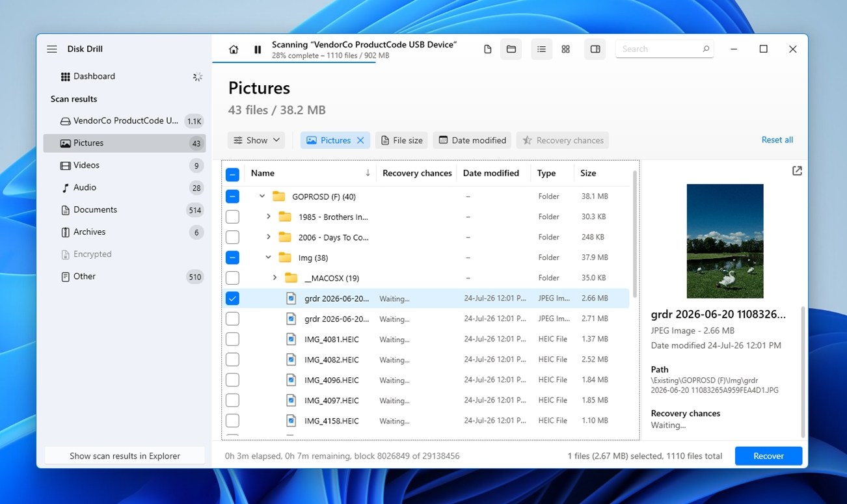Check the 2006 - Days To Co... folder
The width and height of the screenshot is (847, 504).
[x=232, y=237]
